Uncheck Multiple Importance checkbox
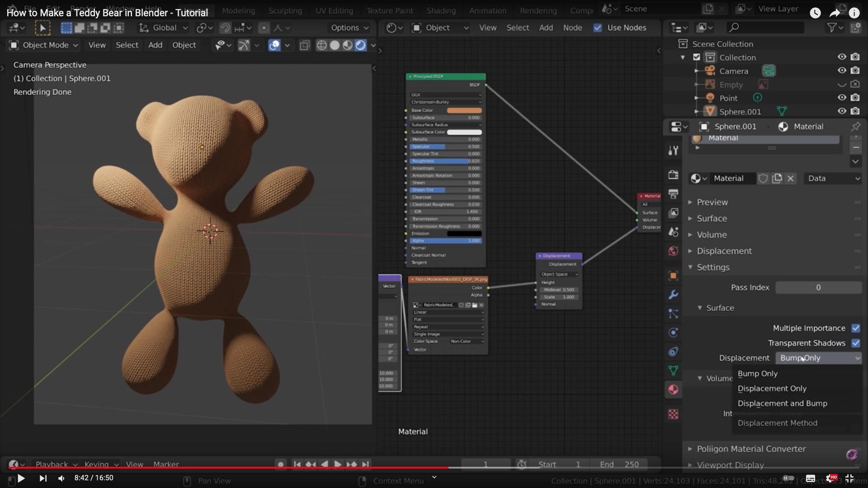Screen dimensions: 868x488 pyautogui.click(x=856, y=328)
